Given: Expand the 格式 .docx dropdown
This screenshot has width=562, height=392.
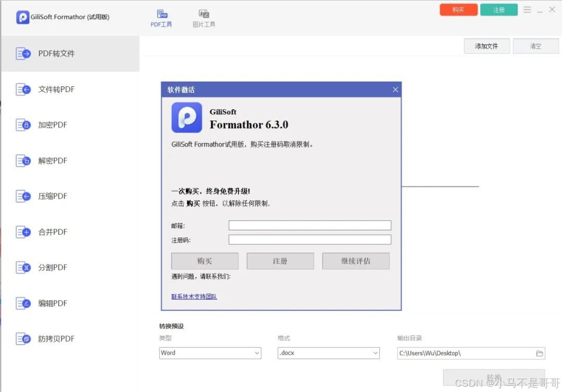Looking at the screenshot, I should (329, 353).
